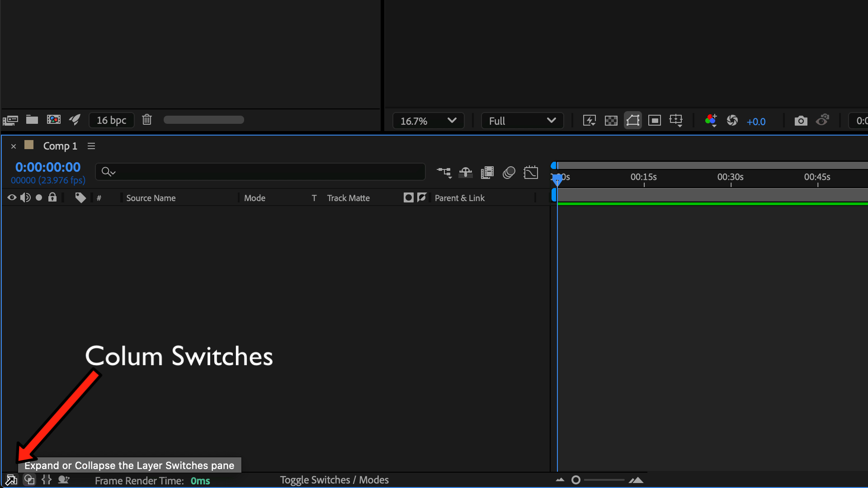Click the timeline zoom slider handle
Screen dimensions: 868x488
pyautogui.click(x=576, y=480)
